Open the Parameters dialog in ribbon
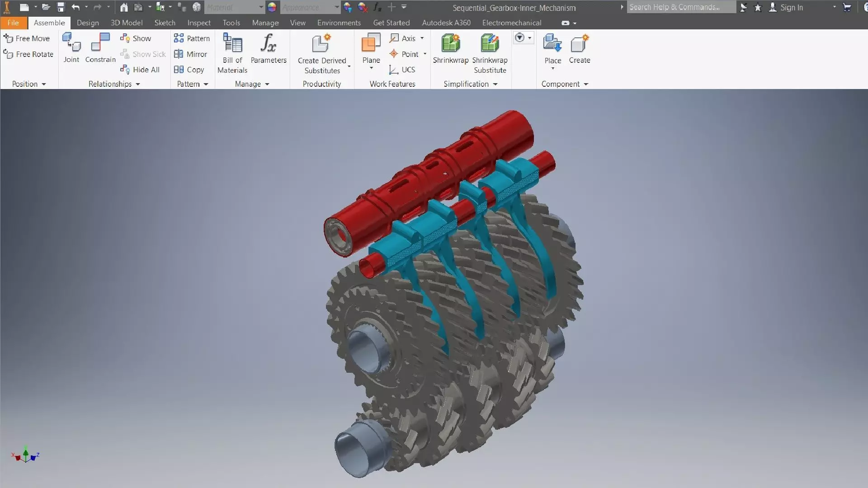 click(x=269, y=49)
